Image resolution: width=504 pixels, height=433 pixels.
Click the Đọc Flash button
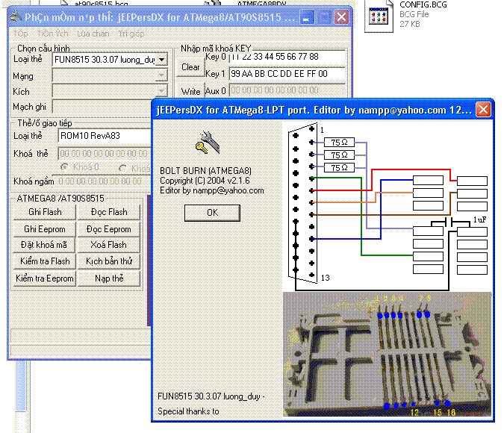(109, 212)
